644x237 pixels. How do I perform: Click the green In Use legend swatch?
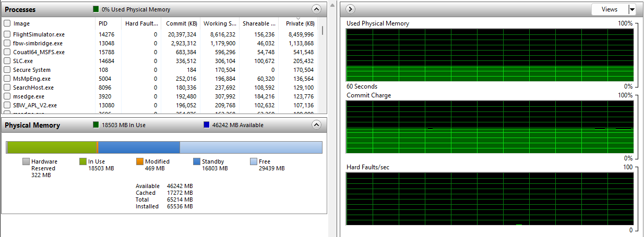[82, 161]
